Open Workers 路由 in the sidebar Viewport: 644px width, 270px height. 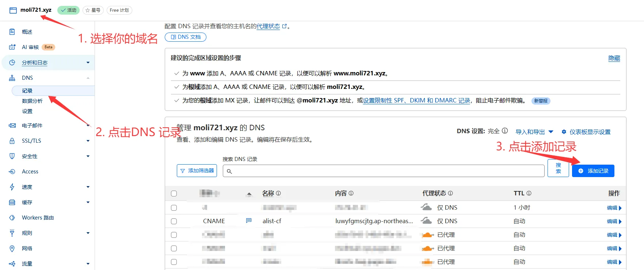pyautogui.click(x=38, y=218)
